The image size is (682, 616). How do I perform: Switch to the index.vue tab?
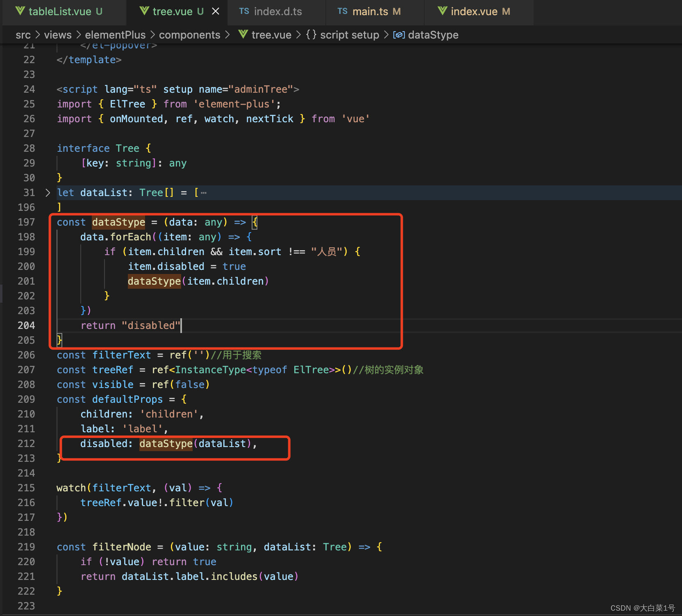point(479,11)
